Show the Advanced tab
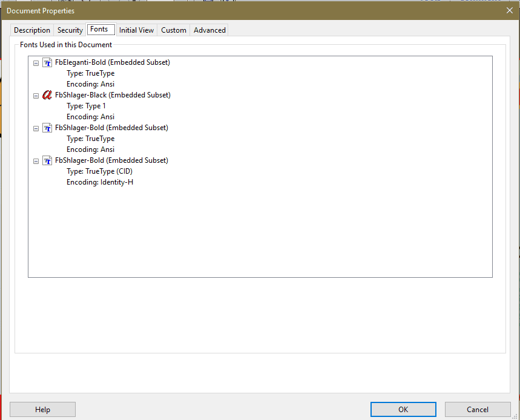The width and height of the screenshot is (520, 420). (x=209, y=30)
